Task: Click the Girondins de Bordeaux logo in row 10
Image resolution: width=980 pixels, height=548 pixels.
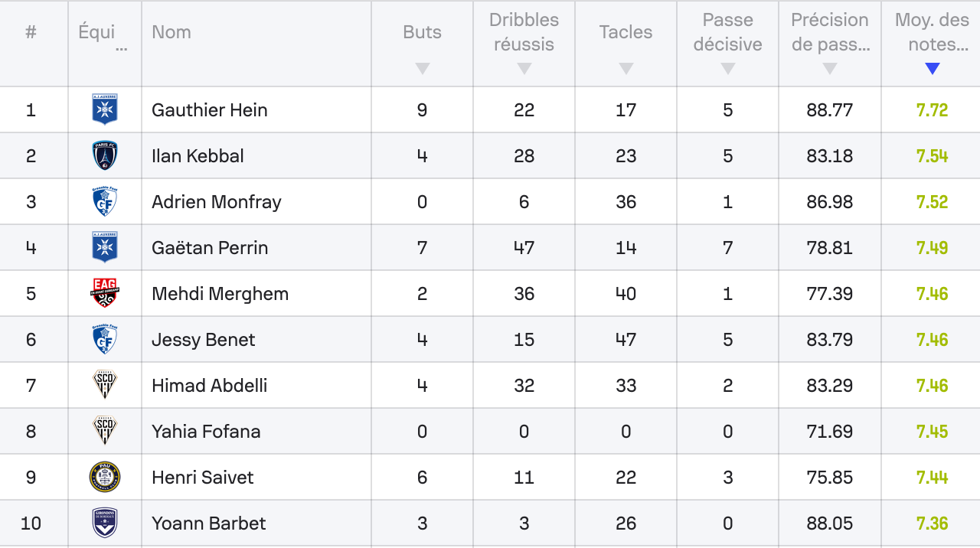Action: point(105,523)
